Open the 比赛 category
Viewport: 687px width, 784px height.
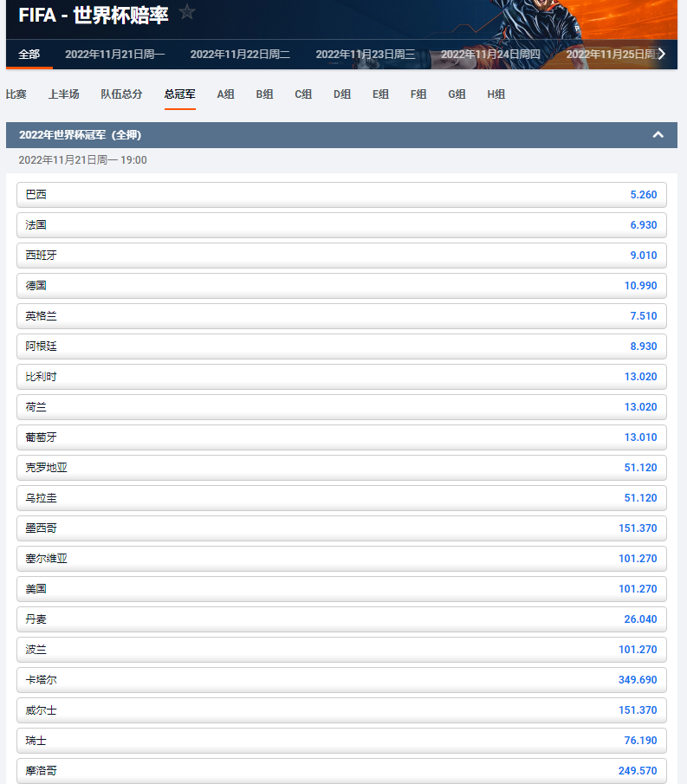(16, 94)
